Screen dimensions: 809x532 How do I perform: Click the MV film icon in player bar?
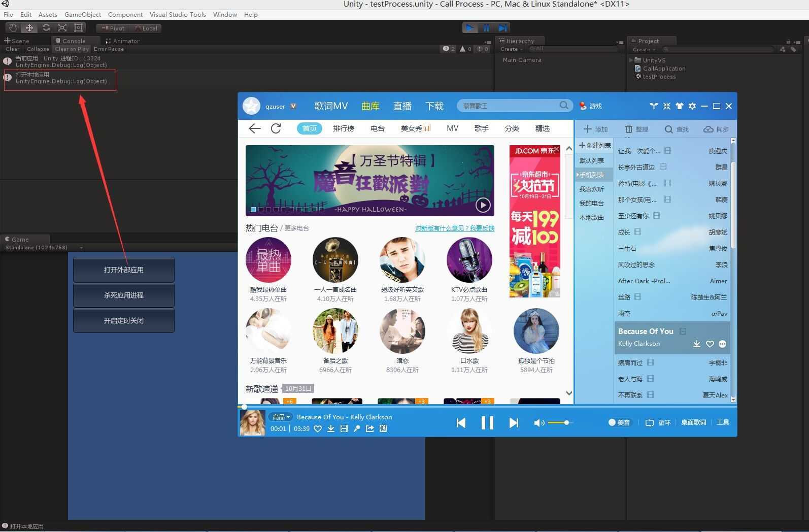tap(344, 429)
